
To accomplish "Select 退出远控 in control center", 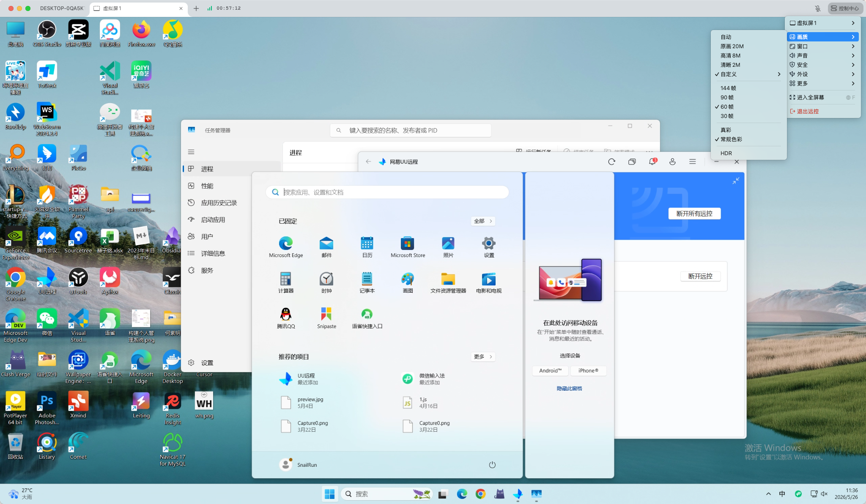I will click(822, 111).
